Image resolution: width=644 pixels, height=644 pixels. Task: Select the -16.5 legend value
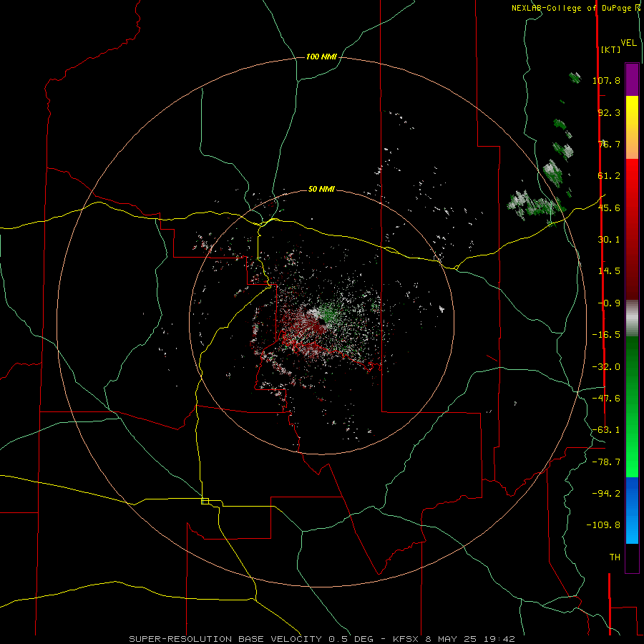click(606, 335)
